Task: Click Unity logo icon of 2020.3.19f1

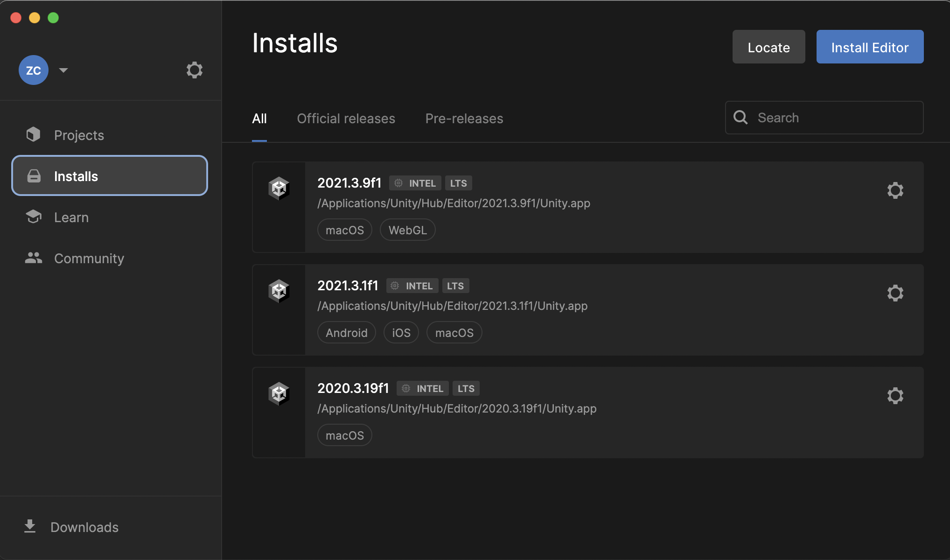Action: pos(279,394)
